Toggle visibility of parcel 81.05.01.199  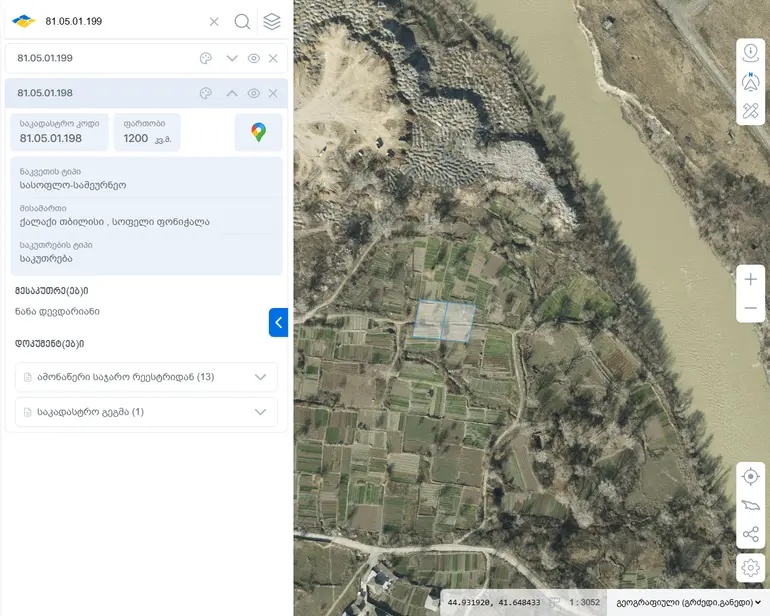point(253,58)
